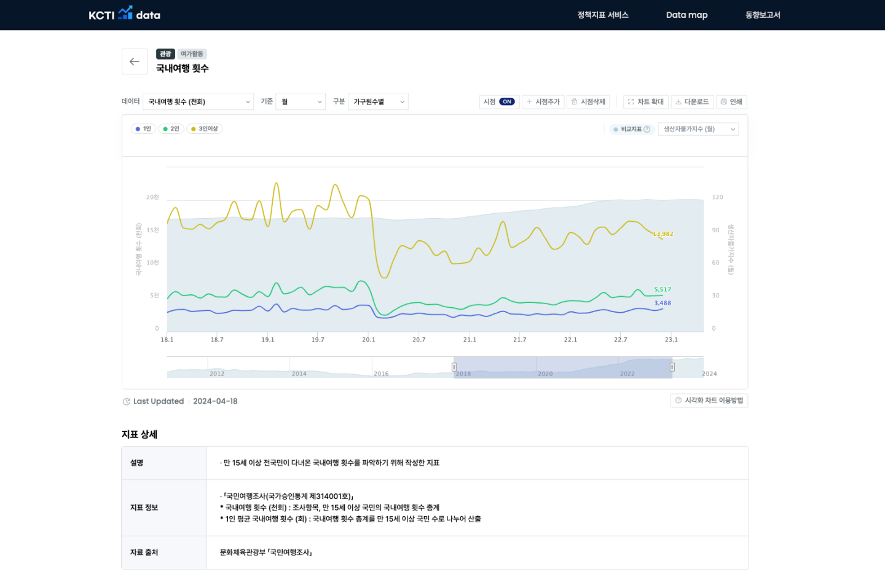Open the 기준 월 dropdown

[x=301, y=102]
